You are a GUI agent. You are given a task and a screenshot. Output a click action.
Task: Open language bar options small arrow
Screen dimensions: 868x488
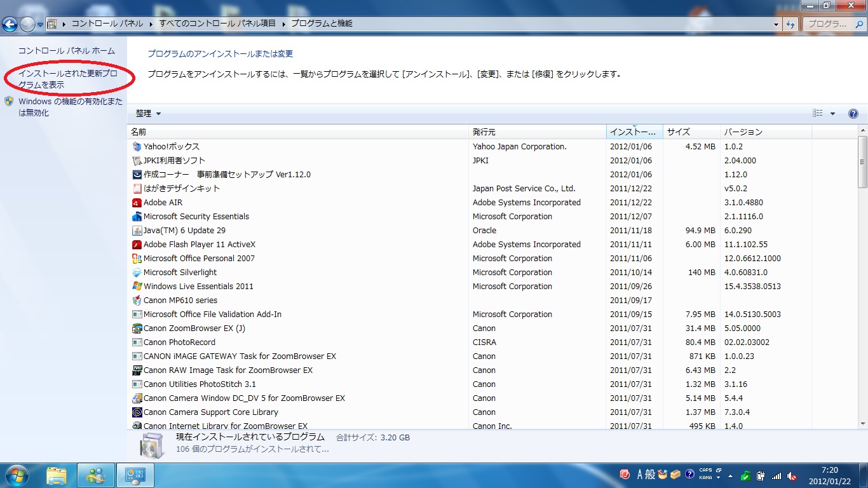pyautogui.click(x=718, y=478)
